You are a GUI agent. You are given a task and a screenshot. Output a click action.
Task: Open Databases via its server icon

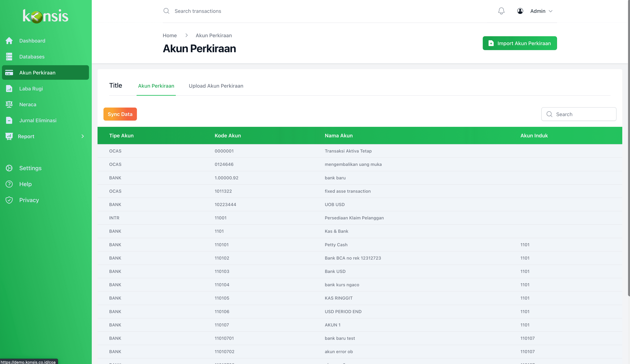click(9, 56)
